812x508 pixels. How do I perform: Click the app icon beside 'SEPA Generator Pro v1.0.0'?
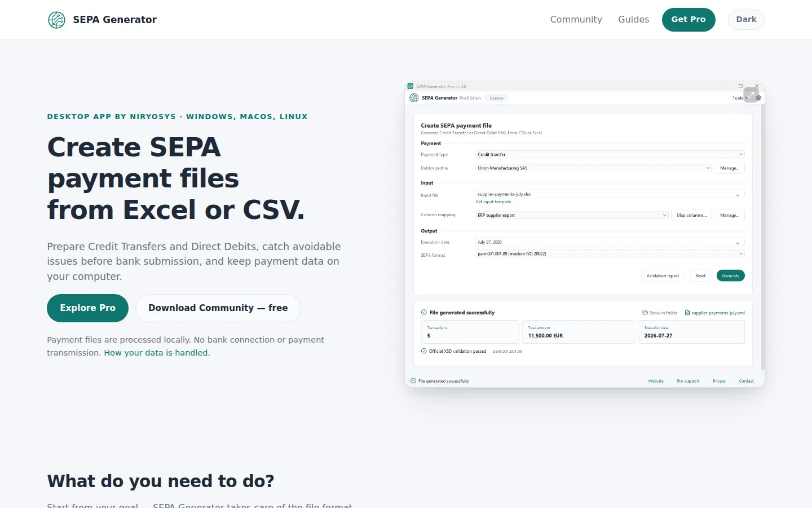[x=411, y=86]
